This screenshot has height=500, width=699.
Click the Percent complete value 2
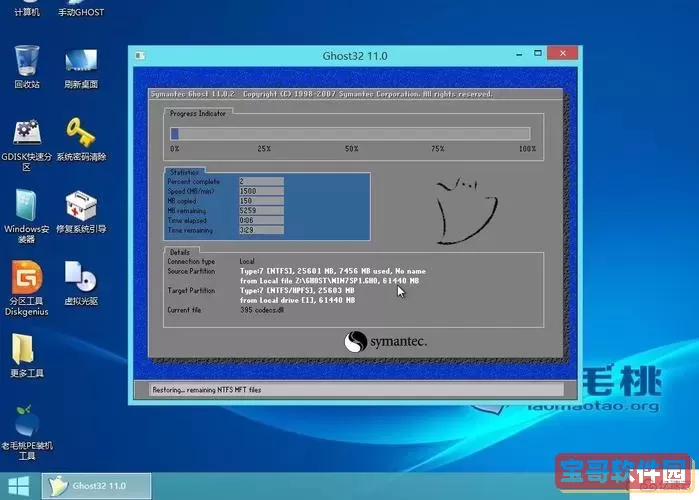click(x=261, y=181)
